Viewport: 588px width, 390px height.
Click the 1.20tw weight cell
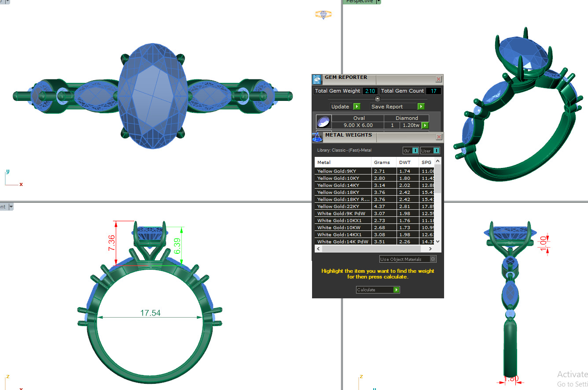tap(410, 125)
